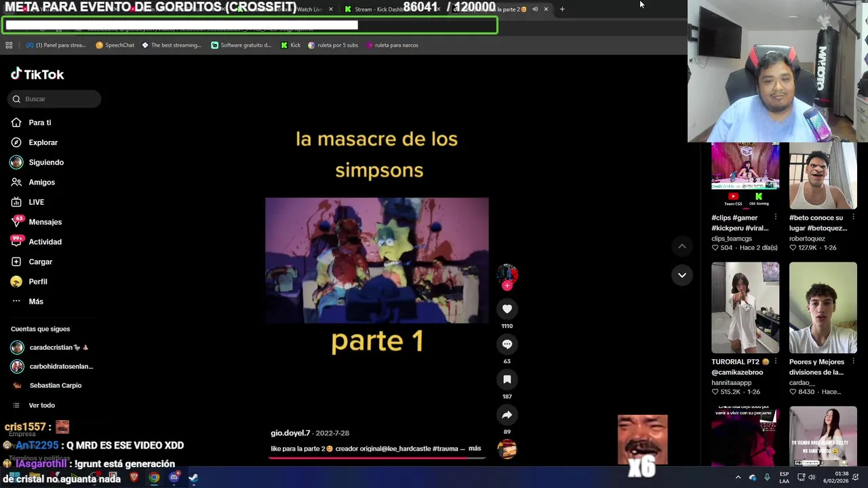This screenshot has height=488, width=868.
Task: Go to the previous video arrow
Action: [682, 246]
